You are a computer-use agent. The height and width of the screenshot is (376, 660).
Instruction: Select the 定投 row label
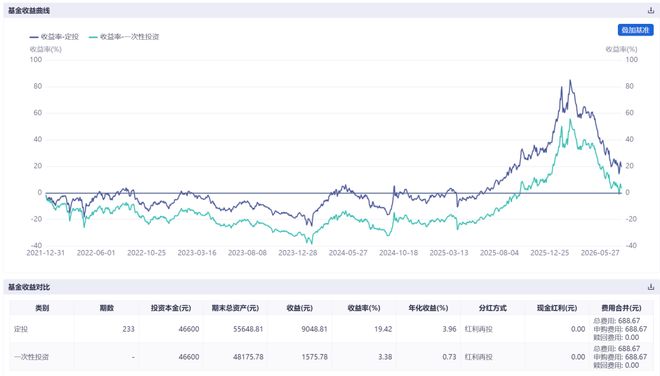tap(21, 329)
